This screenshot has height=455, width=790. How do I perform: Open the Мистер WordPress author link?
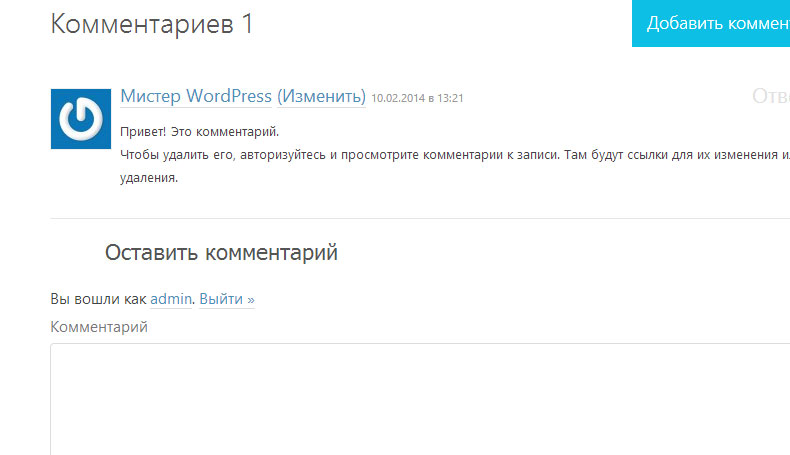(196, 96)
